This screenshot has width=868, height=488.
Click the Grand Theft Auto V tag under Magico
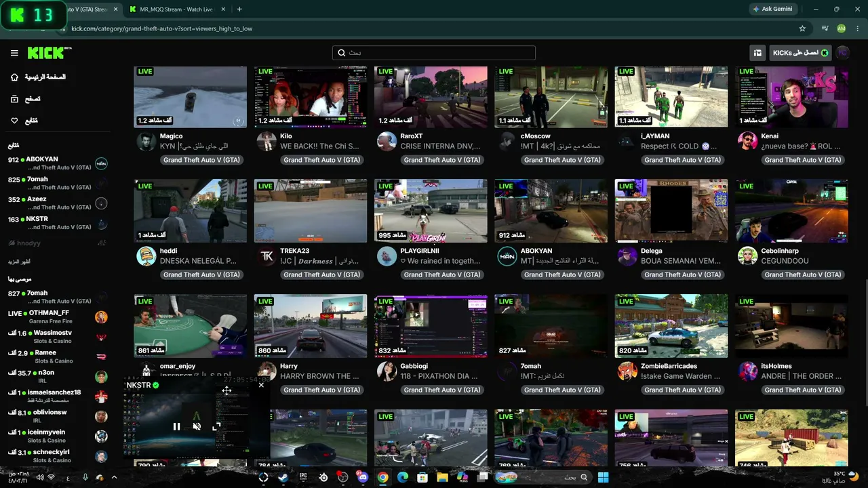201,160
